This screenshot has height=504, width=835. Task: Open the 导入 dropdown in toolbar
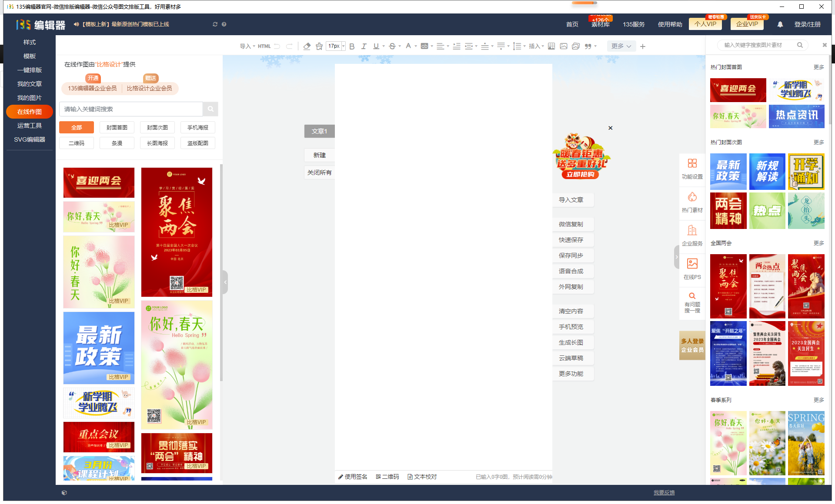[247, 46]
